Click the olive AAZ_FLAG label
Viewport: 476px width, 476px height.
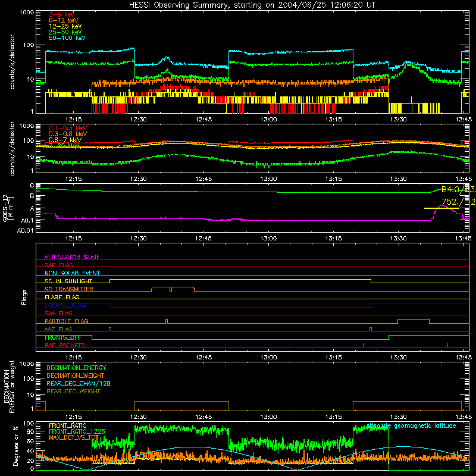pyautogui.click(x=58, y=329)
